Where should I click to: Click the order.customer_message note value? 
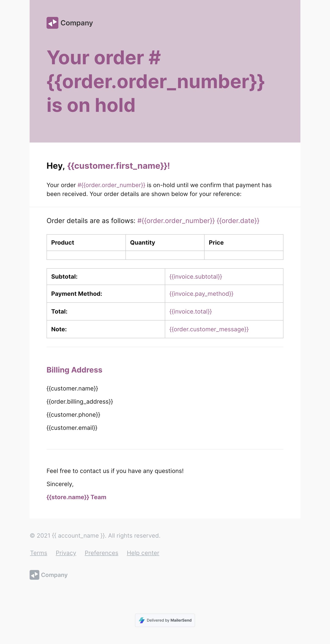coord(209,329)
